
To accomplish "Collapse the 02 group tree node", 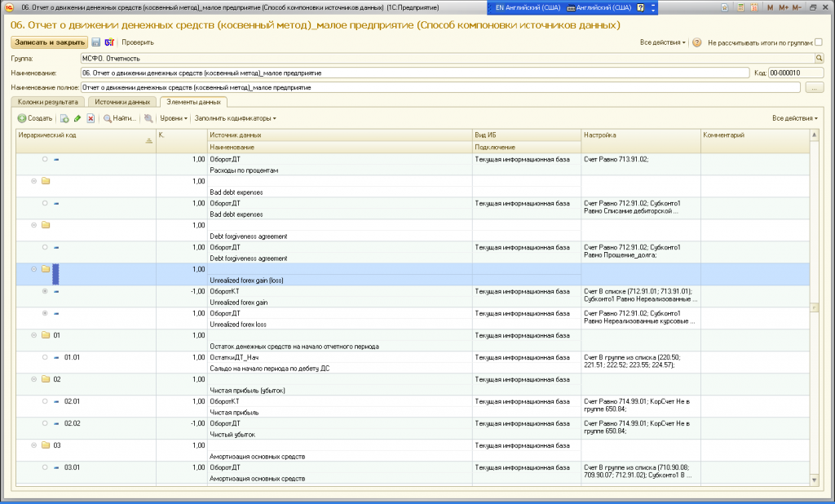I will pos(33,379).
